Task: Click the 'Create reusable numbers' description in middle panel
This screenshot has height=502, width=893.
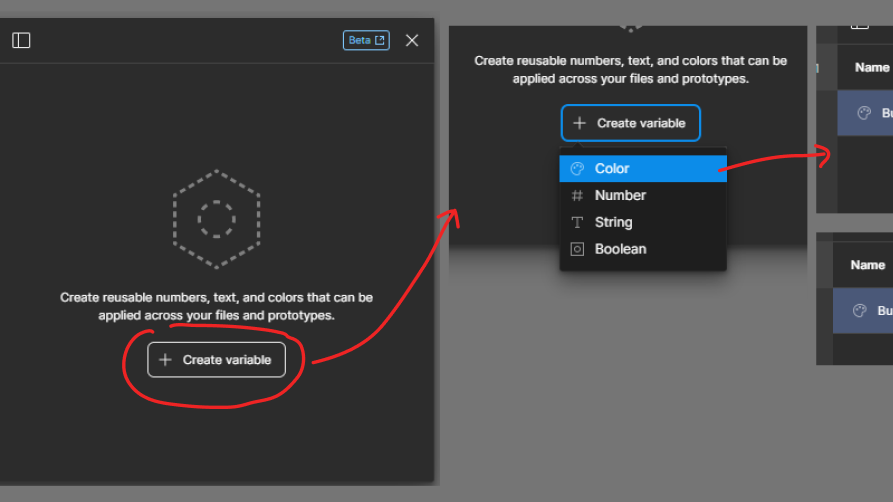Action: (630, 70)
